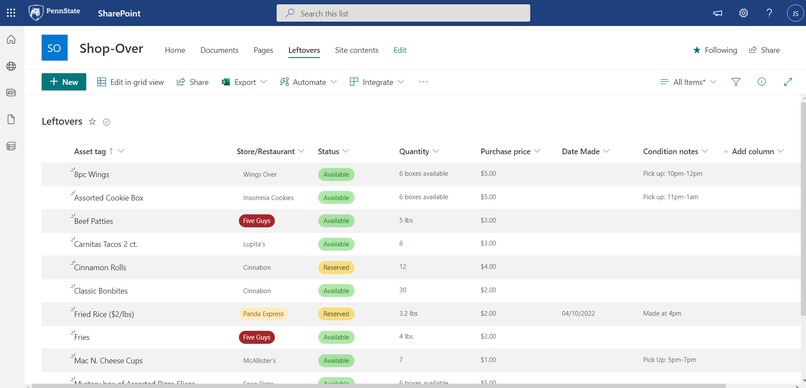
Task: Open the Condition notes column menu
Action: pos(675,152)
